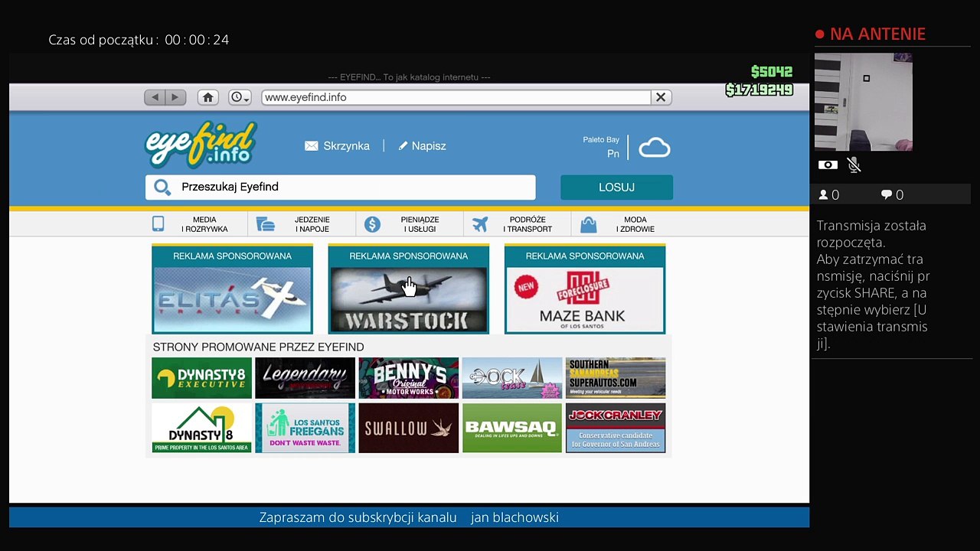Open the BAWSAQ stock market site
Viewport: 980px width, 551px height.
coord(512,429)
